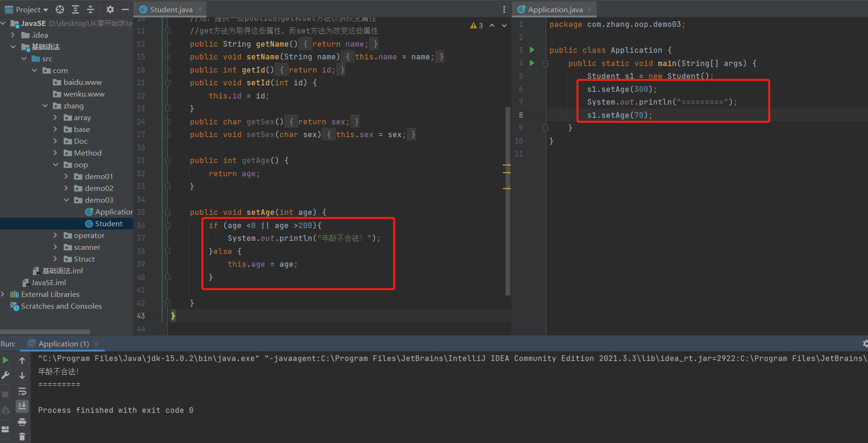Image resolution: width=868 pixels, height=443 pixels.
Task: Rerun Application with the green play icon
Action: 6,361
